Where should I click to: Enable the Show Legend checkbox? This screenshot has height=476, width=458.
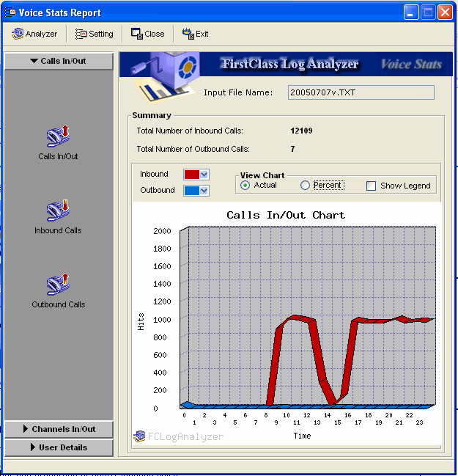click(x=372, y=186)
